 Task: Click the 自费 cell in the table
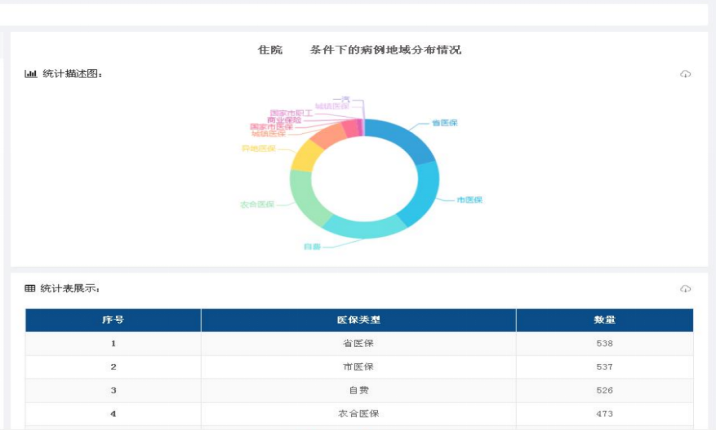(x=358, y=390)
